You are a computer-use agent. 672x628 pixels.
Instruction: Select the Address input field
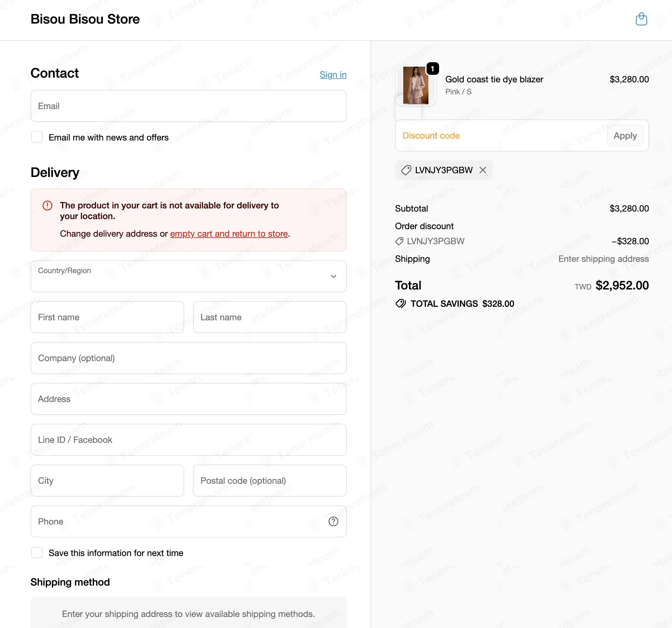point(189,399)
